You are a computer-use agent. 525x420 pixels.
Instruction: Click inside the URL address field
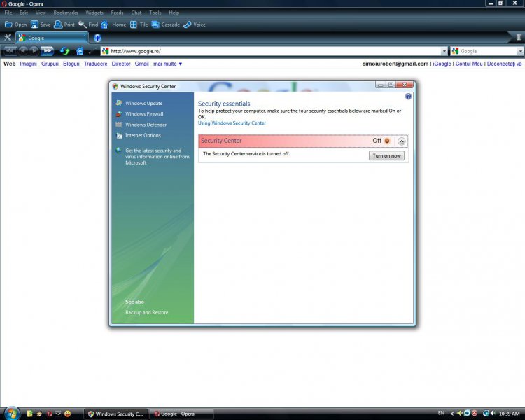(274, 51)
